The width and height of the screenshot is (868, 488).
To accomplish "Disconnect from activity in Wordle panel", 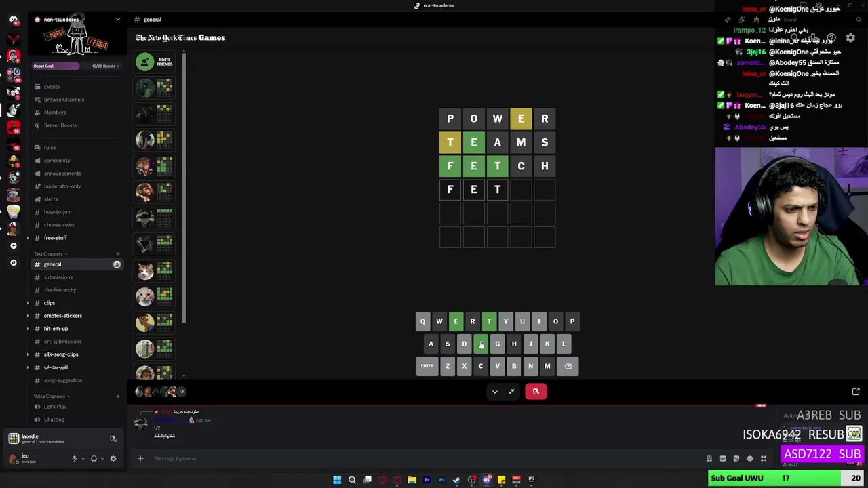I will (113, 439).
